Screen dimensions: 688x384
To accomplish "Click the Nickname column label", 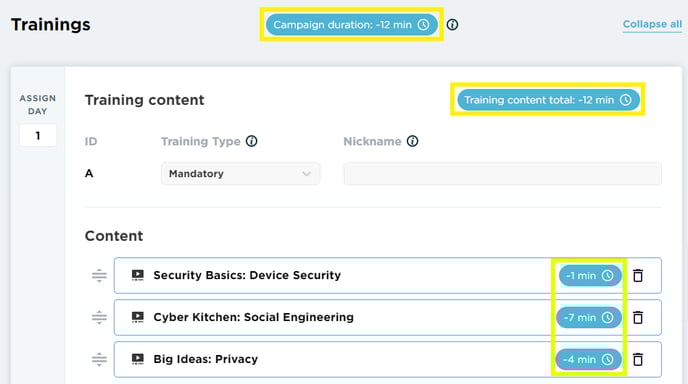I will (372, 141).
